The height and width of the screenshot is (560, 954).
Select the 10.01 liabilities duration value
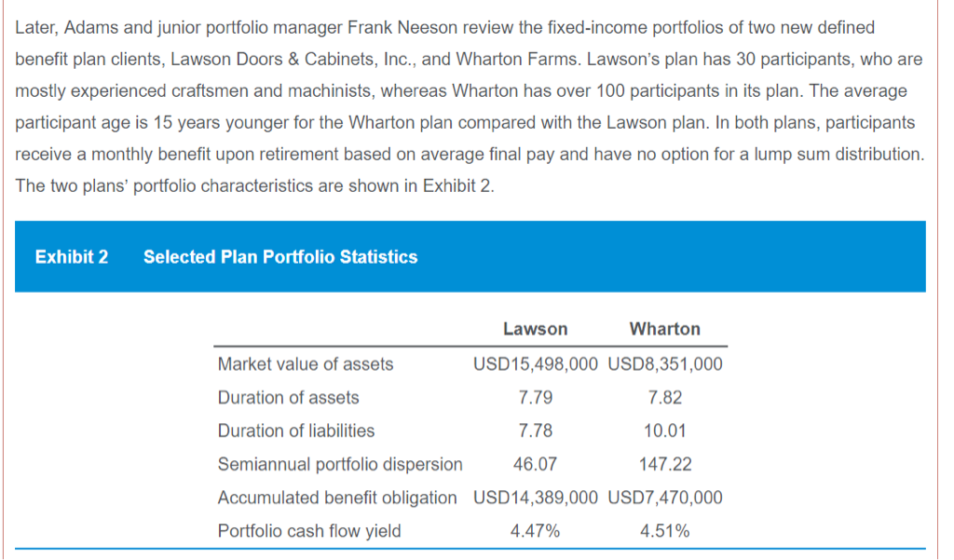coord(664,430)
